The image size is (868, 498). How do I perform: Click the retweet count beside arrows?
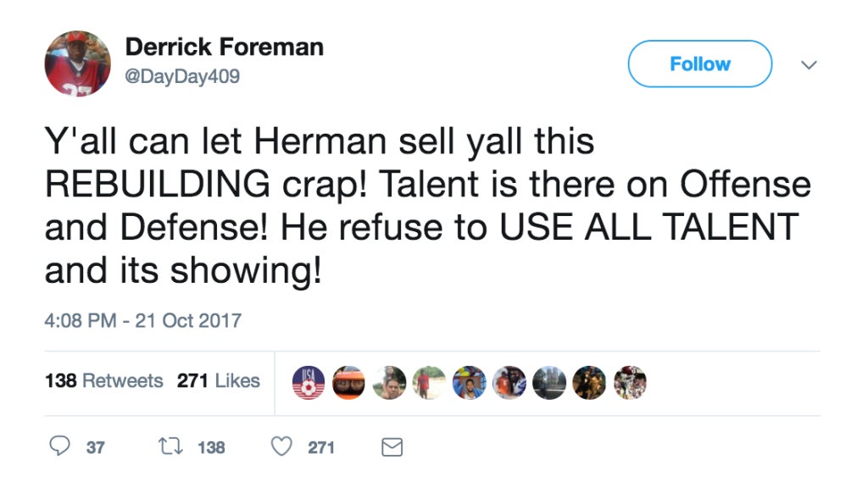click(x=211, y=447)
